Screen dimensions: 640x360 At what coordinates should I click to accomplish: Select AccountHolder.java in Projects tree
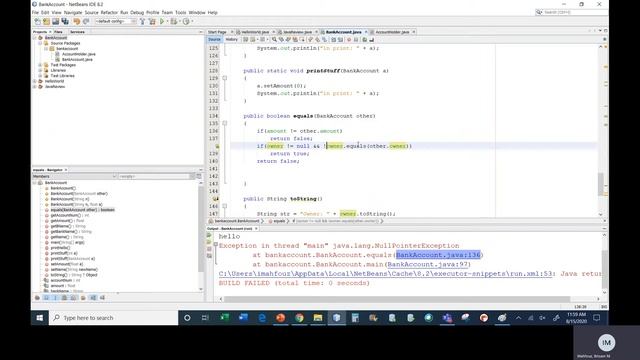pos(78,54)
